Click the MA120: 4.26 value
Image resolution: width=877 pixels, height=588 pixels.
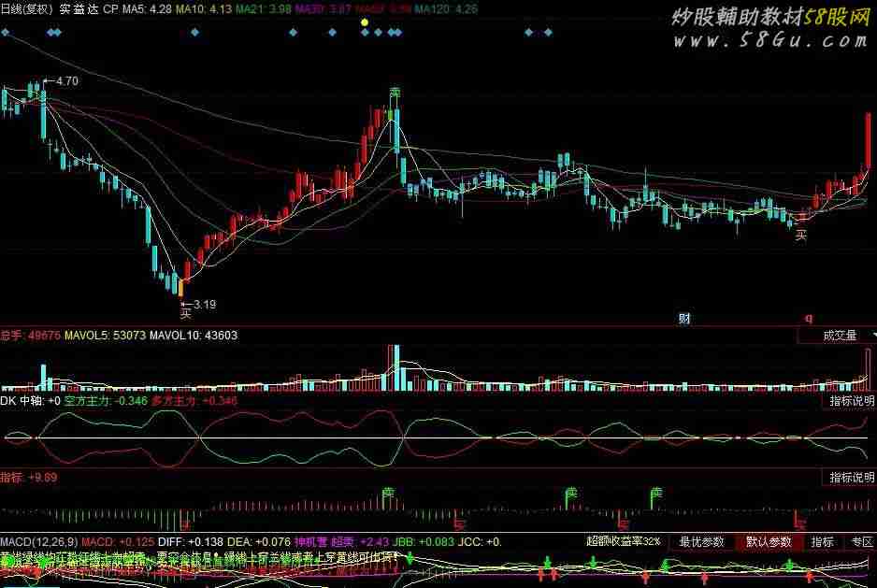(446, 9)
